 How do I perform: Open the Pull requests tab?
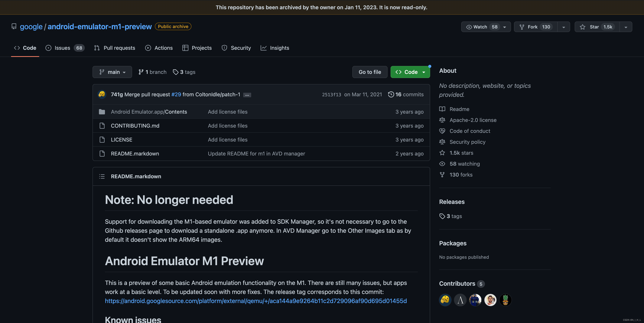pos(115,48)
